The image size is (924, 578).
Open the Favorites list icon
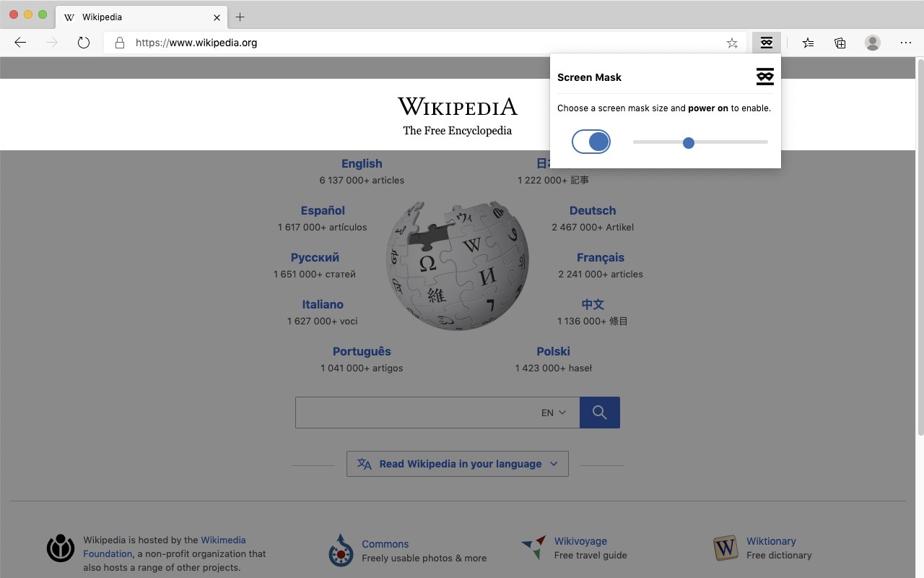808,43
